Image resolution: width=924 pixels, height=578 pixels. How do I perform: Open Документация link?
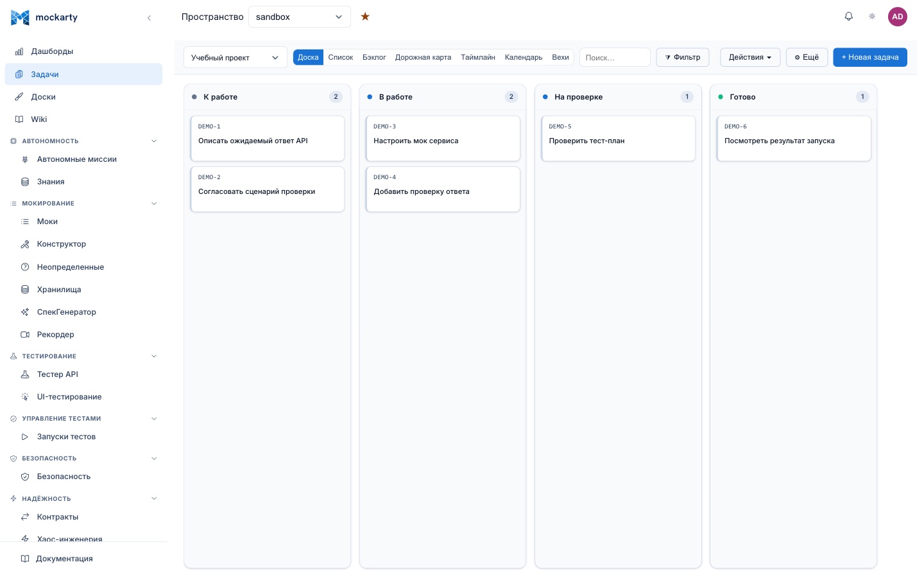coord(83,559)
